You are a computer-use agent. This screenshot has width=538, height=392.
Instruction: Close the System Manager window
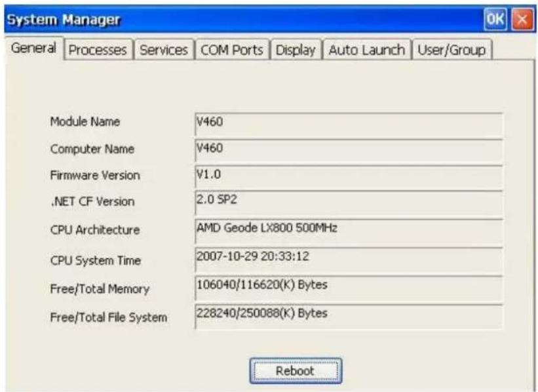pyautogui.click(x=522, y=19)
